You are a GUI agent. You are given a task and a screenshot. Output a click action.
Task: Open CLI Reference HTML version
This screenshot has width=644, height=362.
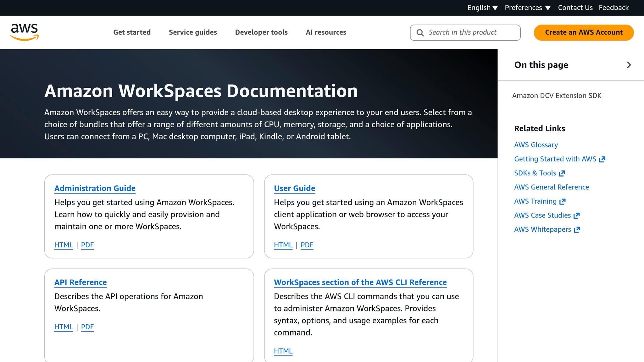pos(283,351)
